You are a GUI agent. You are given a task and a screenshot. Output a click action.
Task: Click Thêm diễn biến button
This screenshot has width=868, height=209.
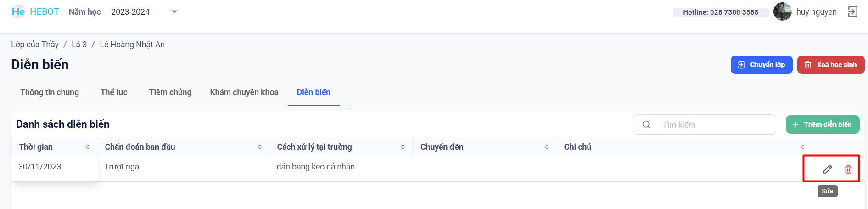tap(822, 124)
